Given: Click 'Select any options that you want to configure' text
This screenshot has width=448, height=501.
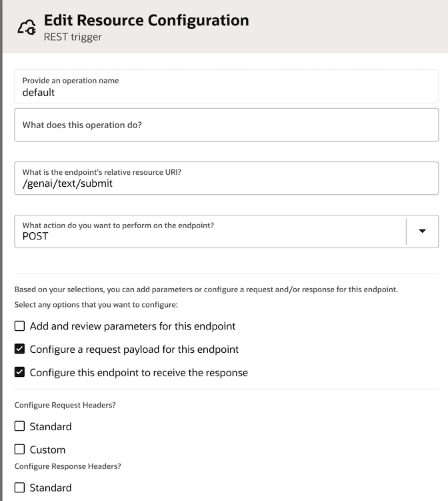Looking at the screenshot, I should (x=96, y=305).
